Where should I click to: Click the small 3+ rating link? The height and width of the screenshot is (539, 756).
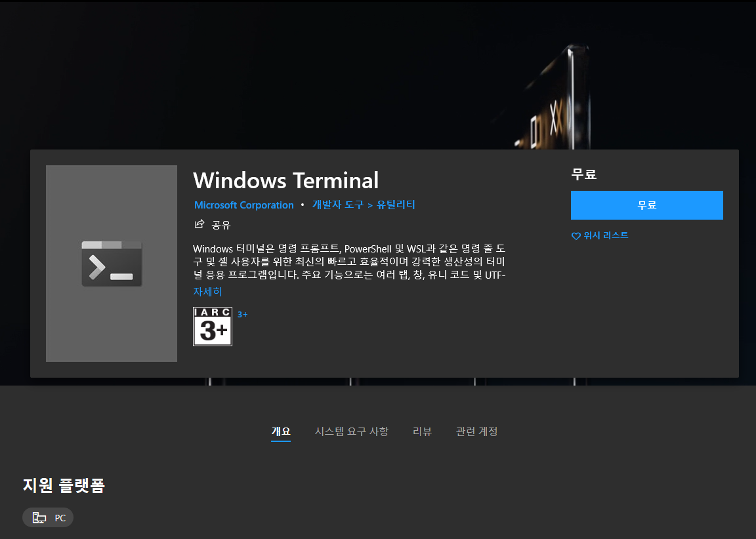[243, 315]
